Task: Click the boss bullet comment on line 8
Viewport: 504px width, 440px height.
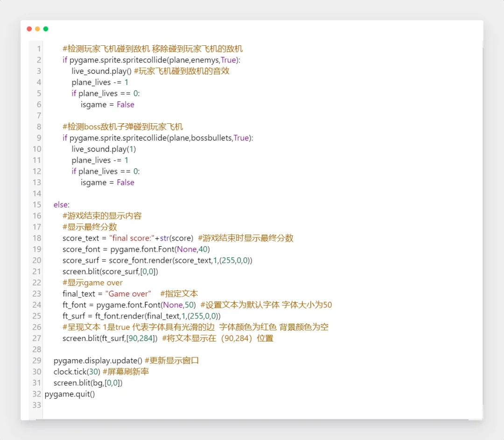Action: click(123, 127)
